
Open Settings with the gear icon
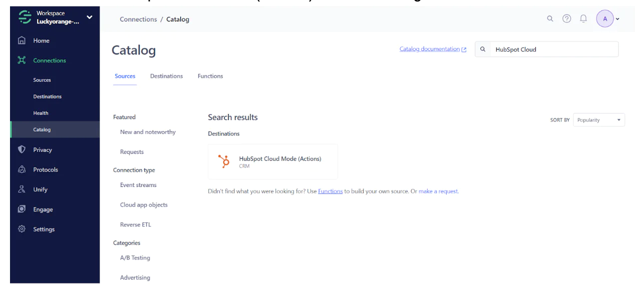22,229
